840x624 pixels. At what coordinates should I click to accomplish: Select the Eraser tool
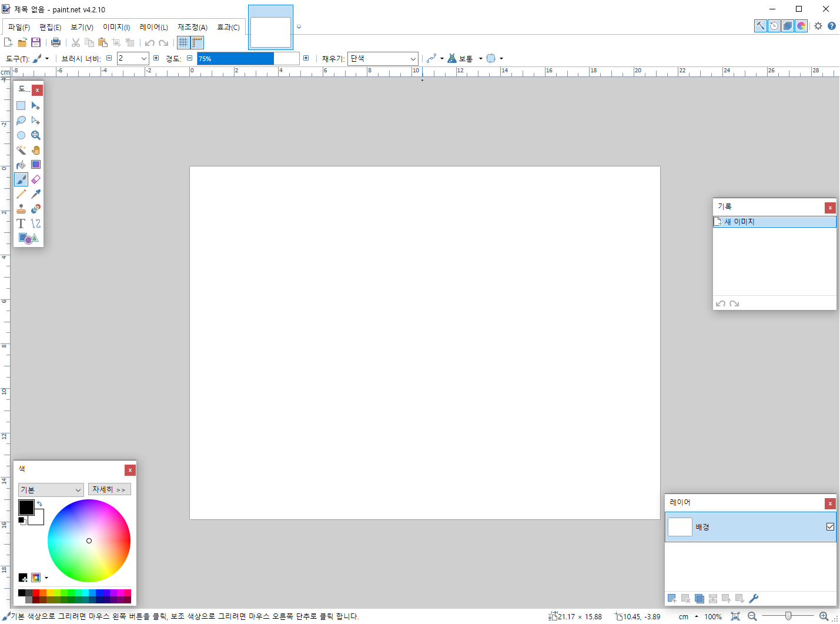click(36, 179)
